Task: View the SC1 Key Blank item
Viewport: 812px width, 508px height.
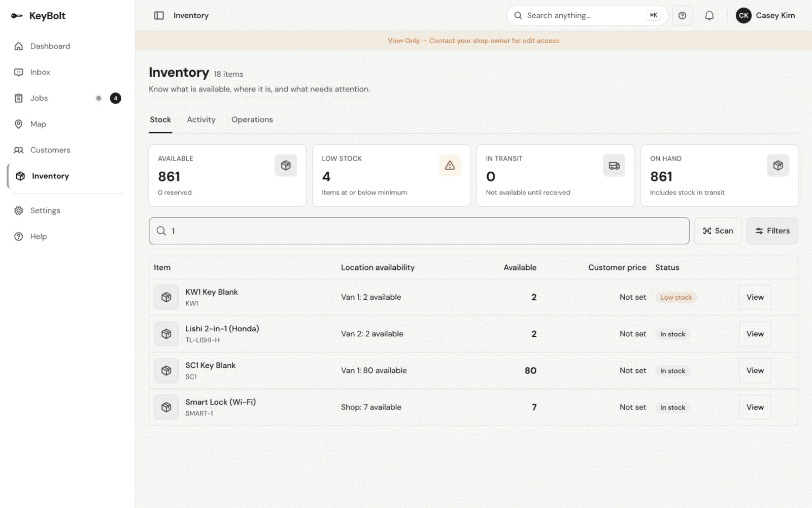Action: pos(755,370)
